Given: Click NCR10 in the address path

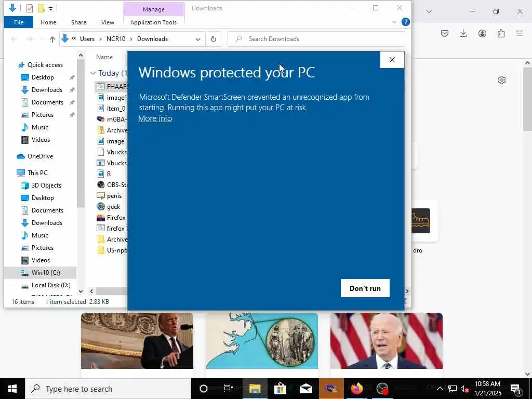Looking at the screenshot, I should coord(116,39).
